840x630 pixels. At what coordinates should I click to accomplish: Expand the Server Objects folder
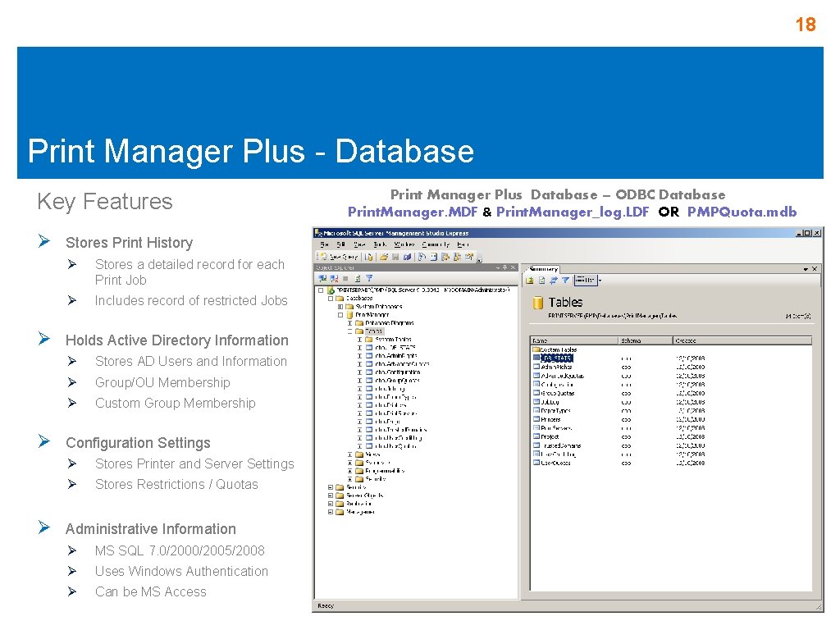pyautogui.click(x=331, y=495)
